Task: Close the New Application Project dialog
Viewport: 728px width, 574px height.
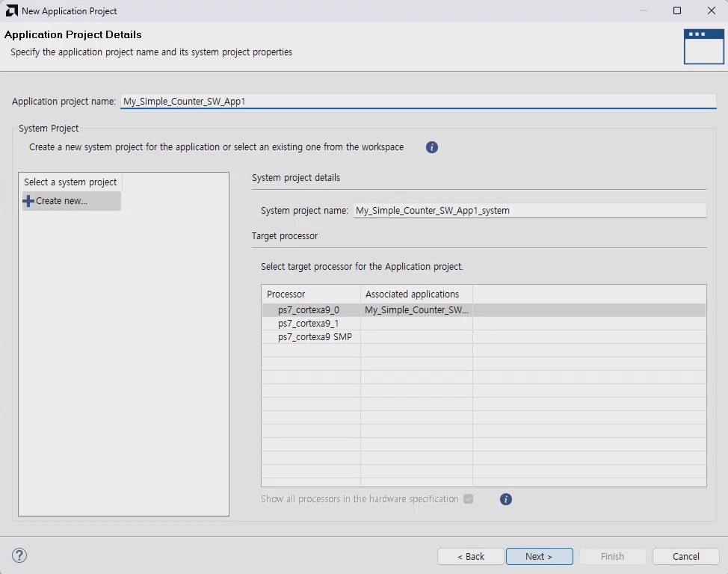Action: tap(712, 10)
